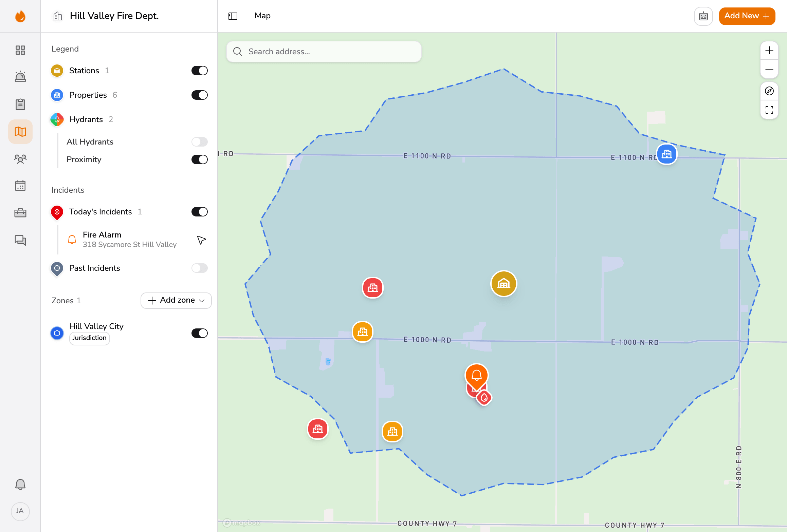Click the 'Hill Valley City' zone name
The height and width of the screenshot is (532, 787).
(96, 326)
